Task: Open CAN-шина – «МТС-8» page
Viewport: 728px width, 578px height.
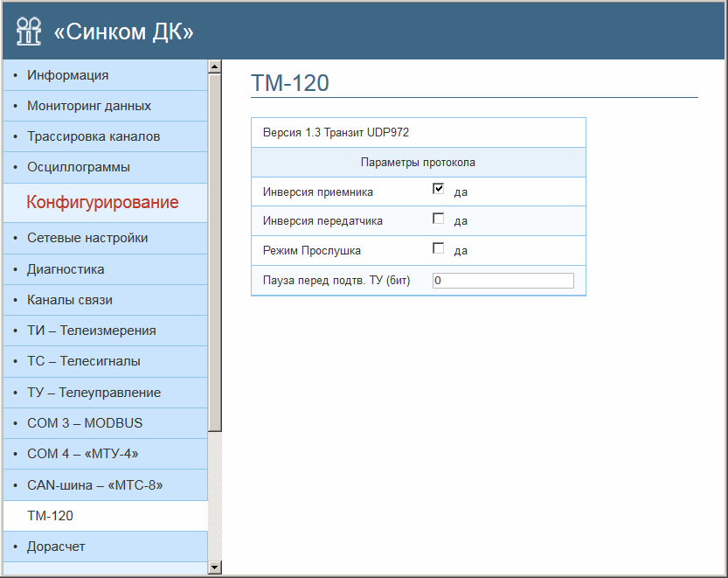Action: pyautogui.click(x=95, y=484)
